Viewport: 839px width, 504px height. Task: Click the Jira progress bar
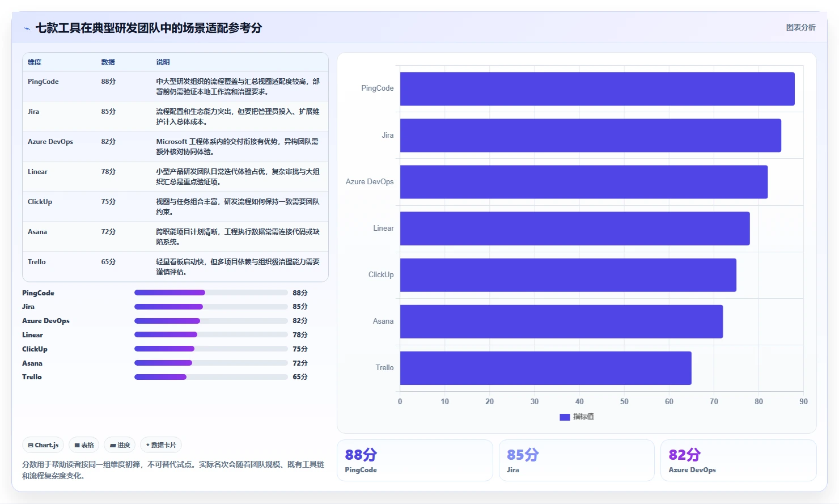pyautogui.click(x=211, y=307)
